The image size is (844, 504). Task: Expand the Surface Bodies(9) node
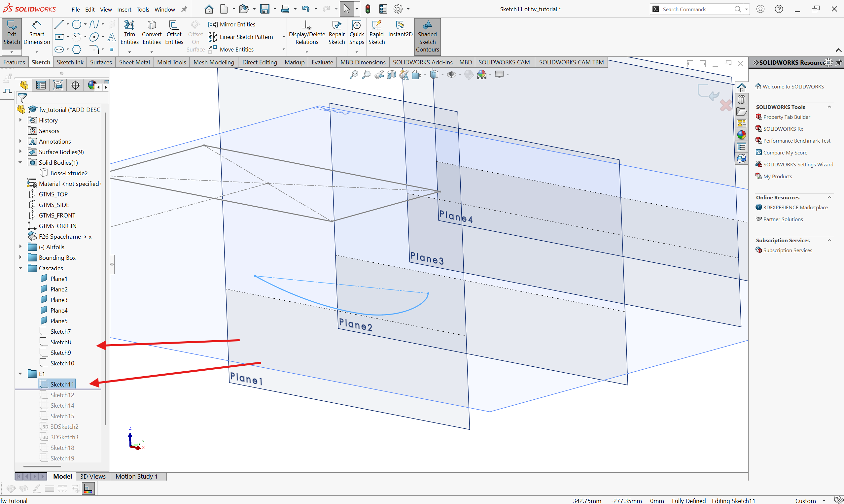point(20,152)
